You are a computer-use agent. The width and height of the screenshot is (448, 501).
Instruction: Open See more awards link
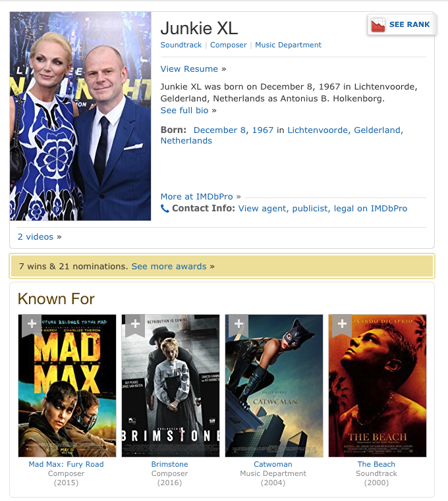(x=169, y=267)
